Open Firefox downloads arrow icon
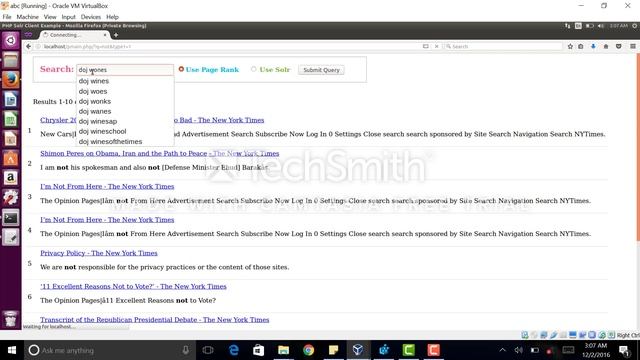Image resolution: width=640 pixels, height=360 pixels. [x=593, y=47]
